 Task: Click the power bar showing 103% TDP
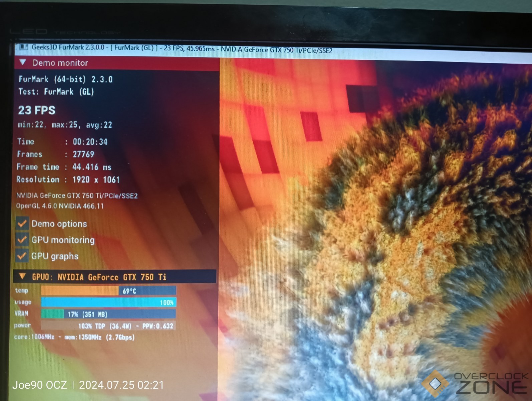tap(108, 326)
